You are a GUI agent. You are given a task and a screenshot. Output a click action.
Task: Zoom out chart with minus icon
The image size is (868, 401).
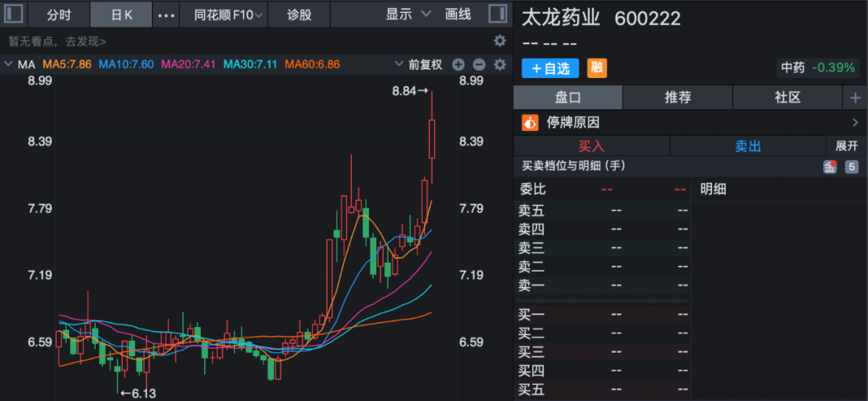tap(479, 64)
